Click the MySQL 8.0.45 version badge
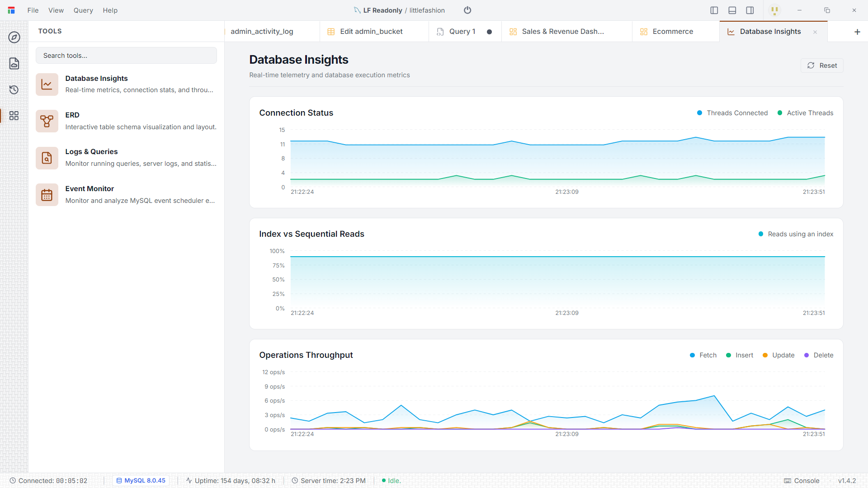The width and height of the screenshot is (868, 488). pyautogui.click(x=141, y=481)
